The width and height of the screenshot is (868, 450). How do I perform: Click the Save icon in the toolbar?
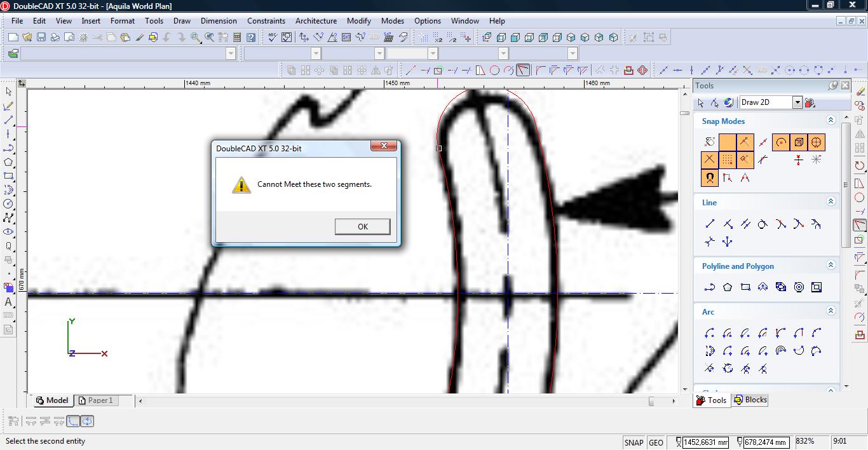(x=41, y=37)
